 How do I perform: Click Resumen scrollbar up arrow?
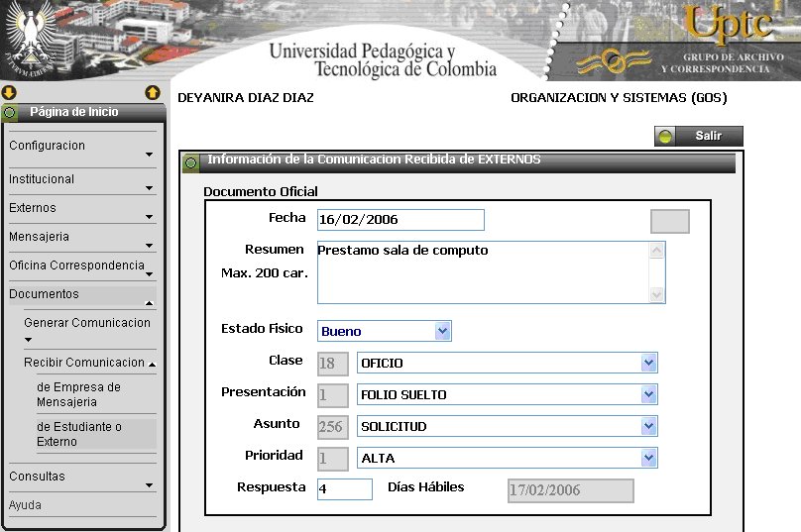coord(656,251)
